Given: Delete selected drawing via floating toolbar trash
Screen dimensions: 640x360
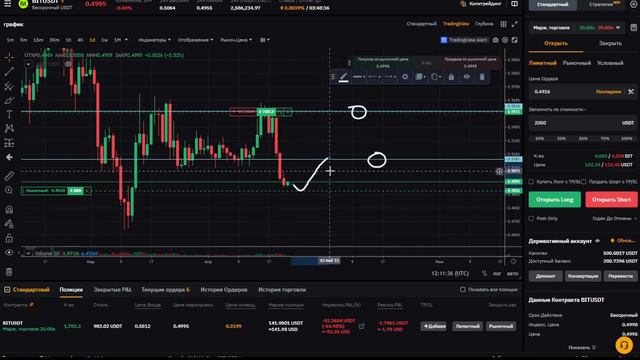Looking at the screenshot, I should (482, 77).
